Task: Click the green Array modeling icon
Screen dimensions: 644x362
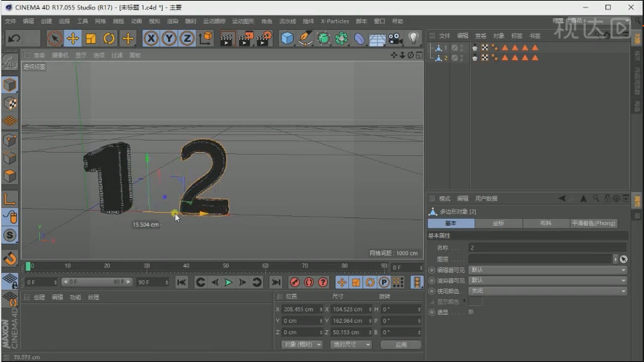Action: click(342, 38)
